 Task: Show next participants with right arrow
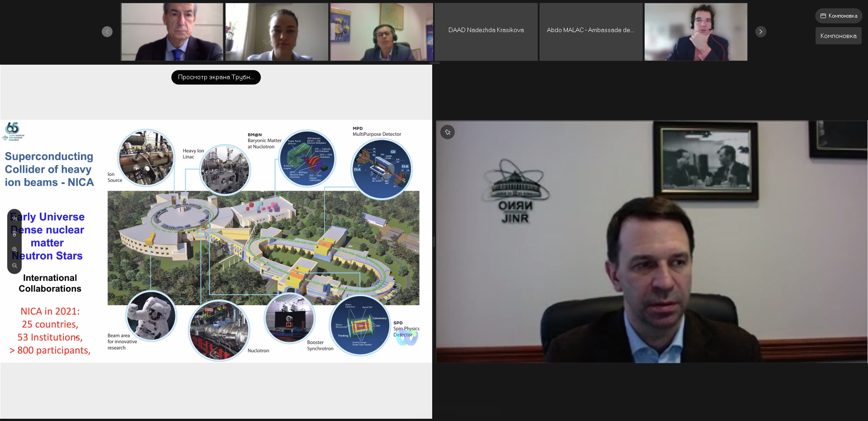760,32
